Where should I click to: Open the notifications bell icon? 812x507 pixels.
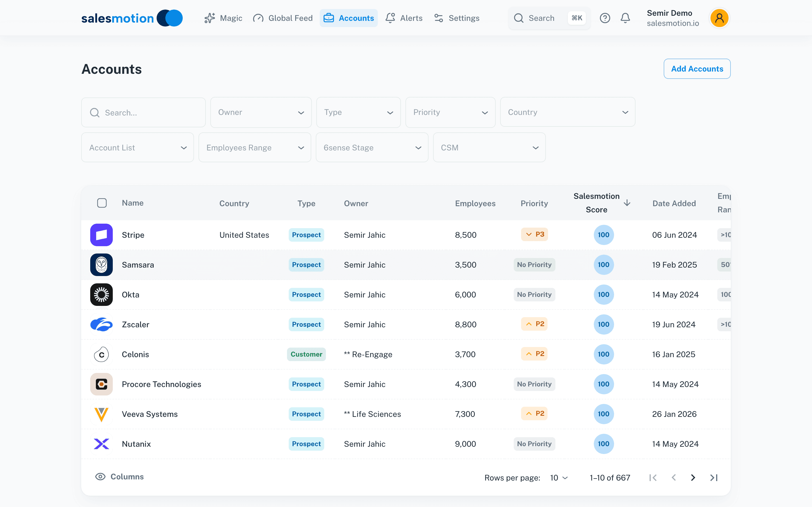pos(625,18)
